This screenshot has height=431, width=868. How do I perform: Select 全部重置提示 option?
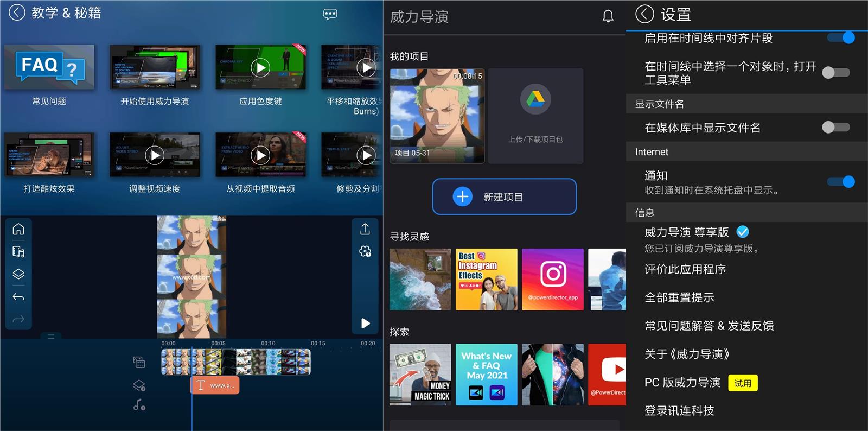coord(679,297)
